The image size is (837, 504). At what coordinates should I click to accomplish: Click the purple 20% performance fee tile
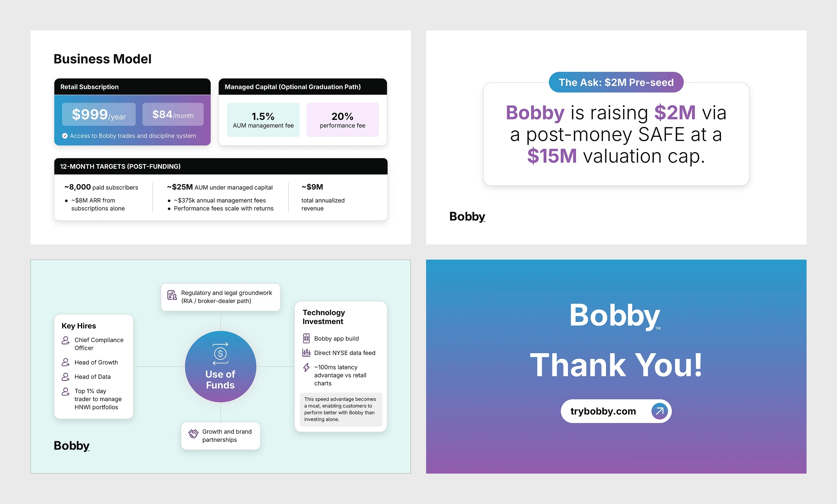tap(342, 120)
